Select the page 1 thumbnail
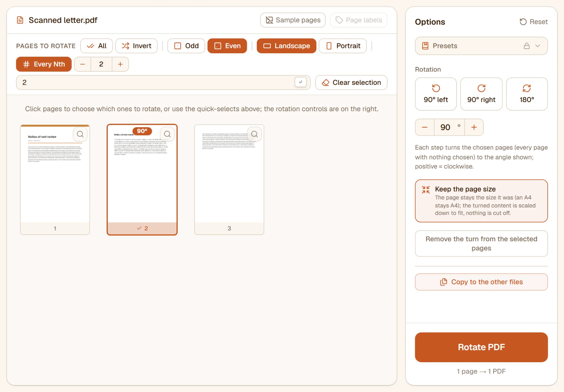This screenshot has width=564, height=392. [55, 180]
